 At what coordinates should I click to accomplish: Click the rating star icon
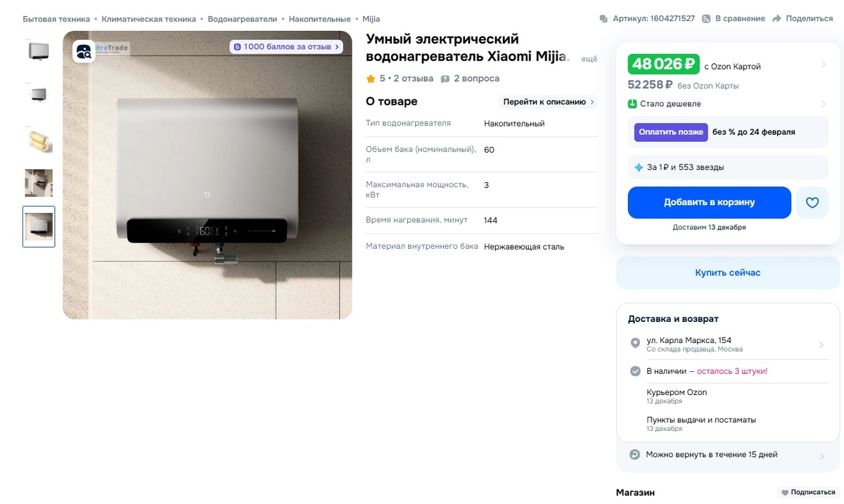click(371, 79)
